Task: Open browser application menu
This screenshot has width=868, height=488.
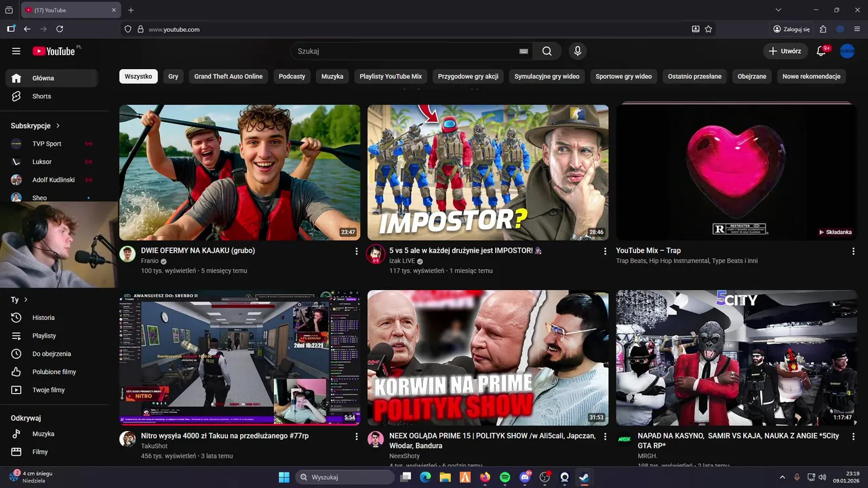Action: 857,29
